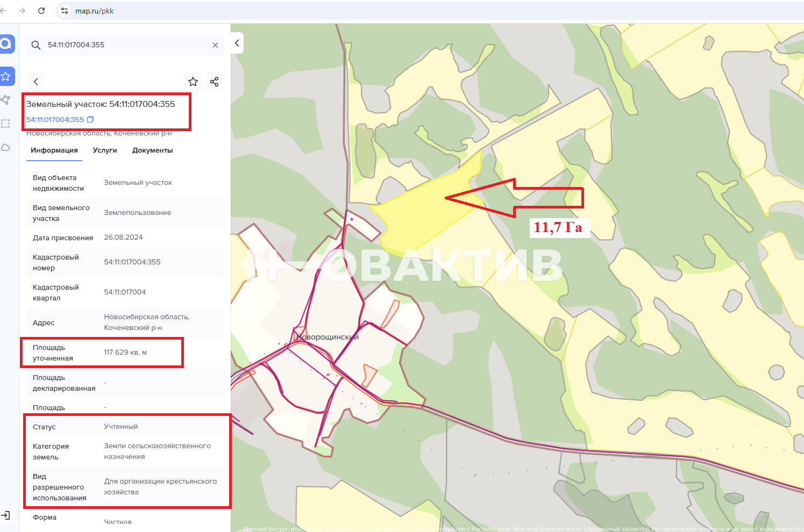This screenshot has width=804, height=532.
Task: Switch to the Информация tab
Action: coord(54,150)
